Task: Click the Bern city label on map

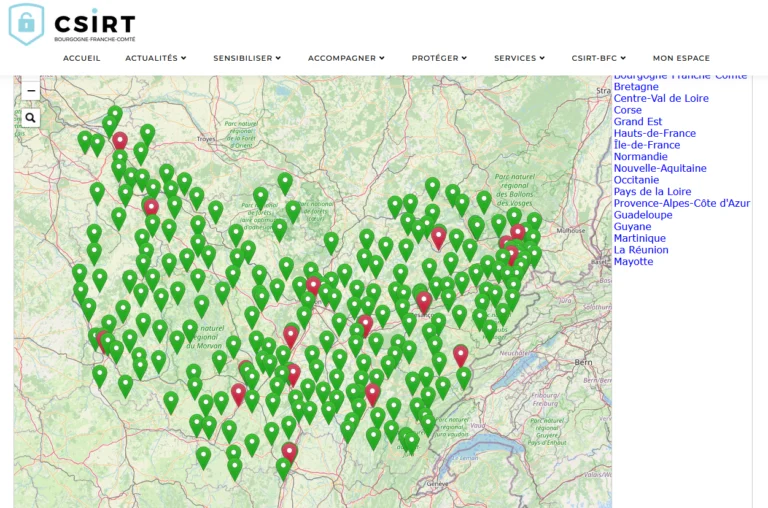Action: click(583, 362)
